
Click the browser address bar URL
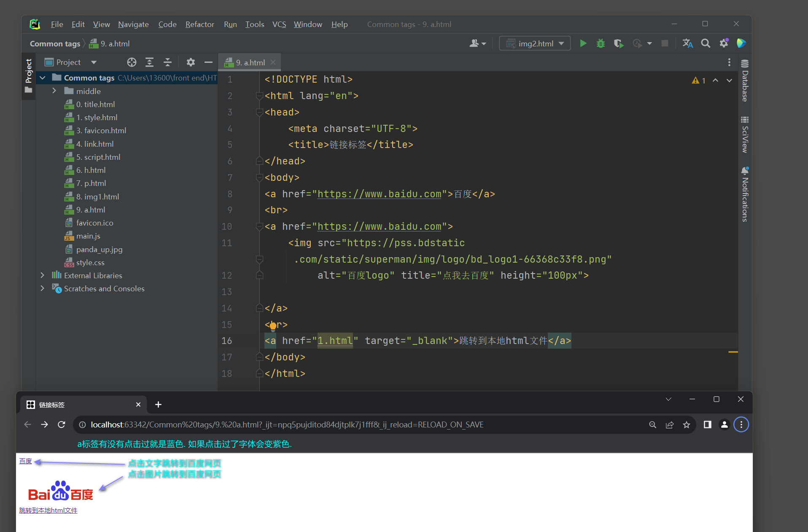(287, 425)
